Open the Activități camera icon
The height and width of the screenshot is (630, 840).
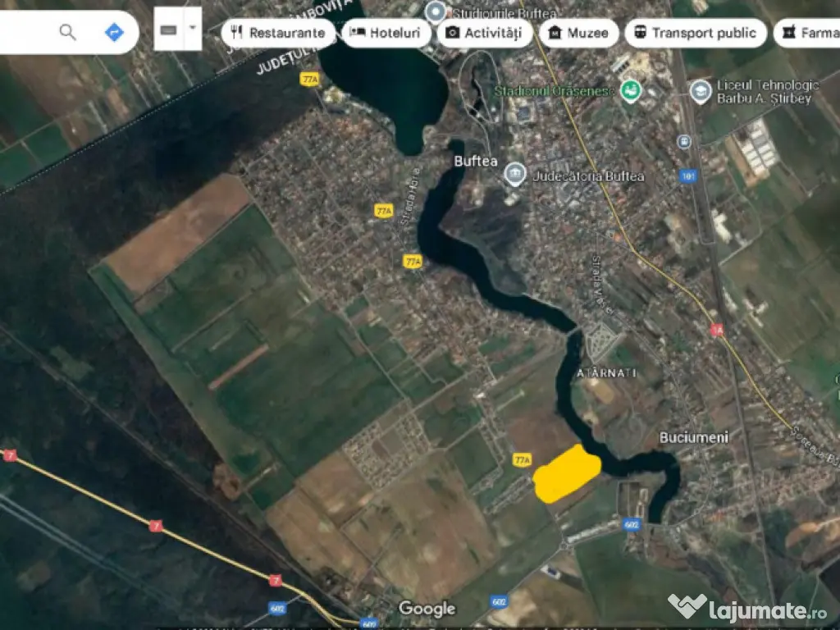pos(451,33)
